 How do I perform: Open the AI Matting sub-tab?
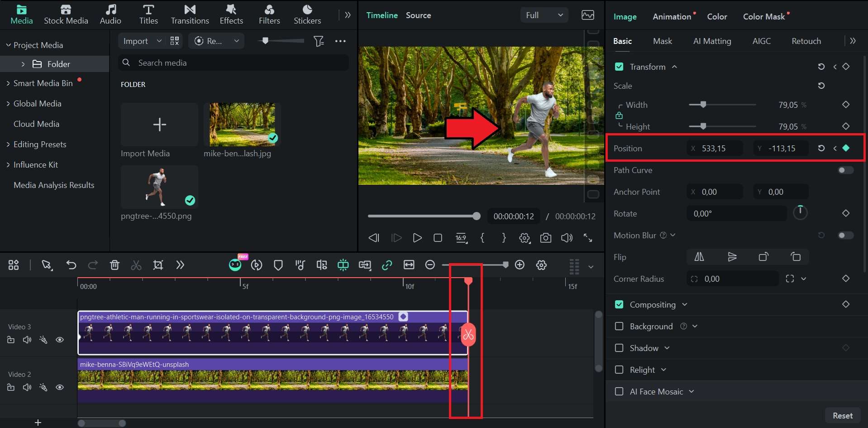(x=712, y=41)
